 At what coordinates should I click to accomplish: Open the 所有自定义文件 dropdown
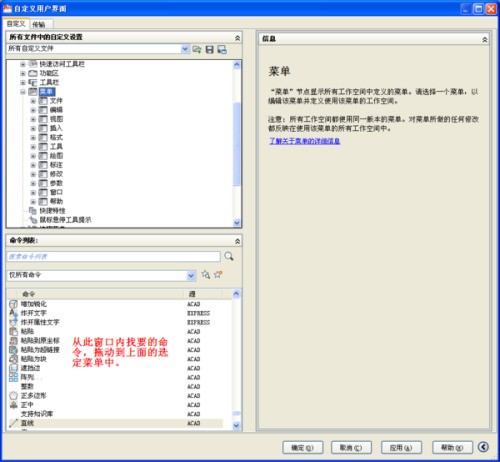[x=185, y=49]
